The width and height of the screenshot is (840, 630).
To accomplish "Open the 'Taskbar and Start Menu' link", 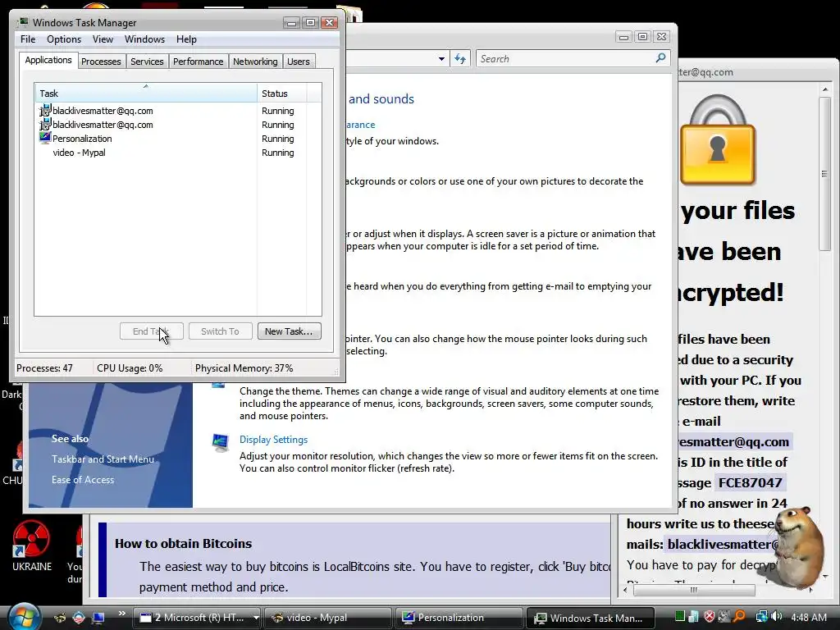I will (103, 459).
